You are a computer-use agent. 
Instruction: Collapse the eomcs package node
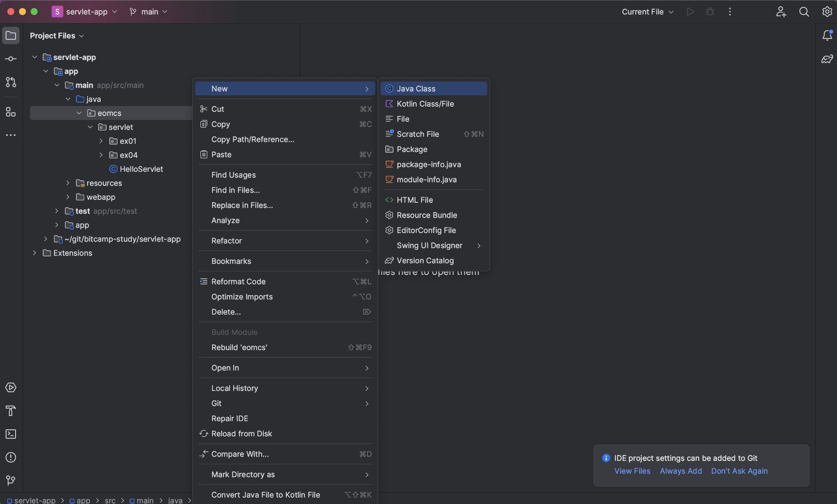click(79, 113)
